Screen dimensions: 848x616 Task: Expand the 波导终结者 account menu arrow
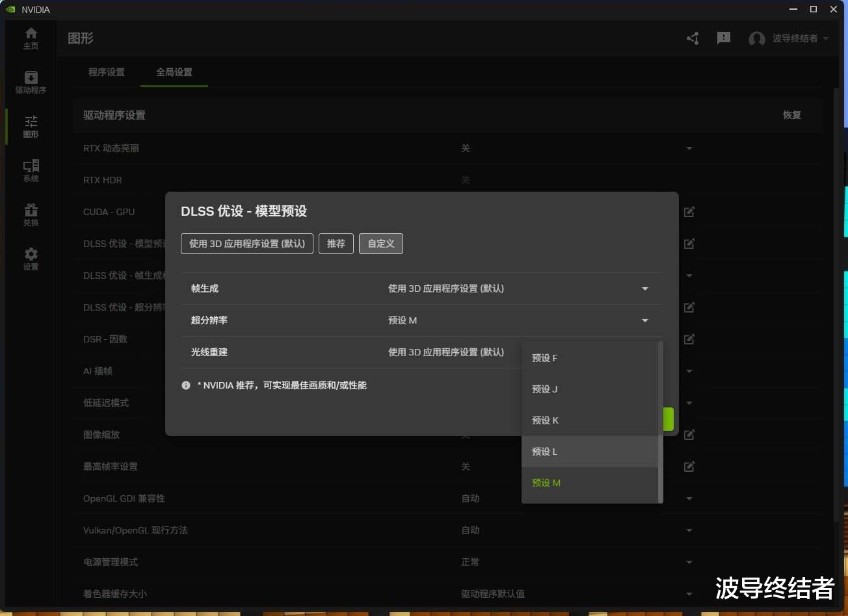pyautogui.click(x=826, y=39)
